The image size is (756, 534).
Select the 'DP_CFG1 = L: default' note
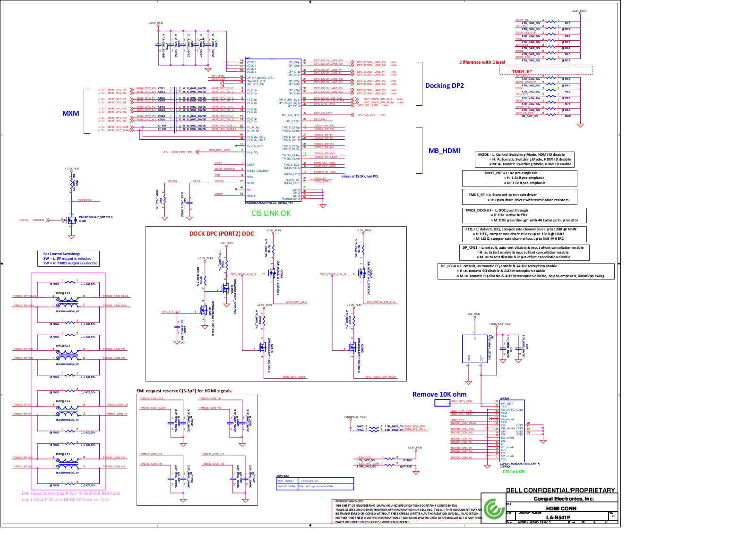(524, 252)
